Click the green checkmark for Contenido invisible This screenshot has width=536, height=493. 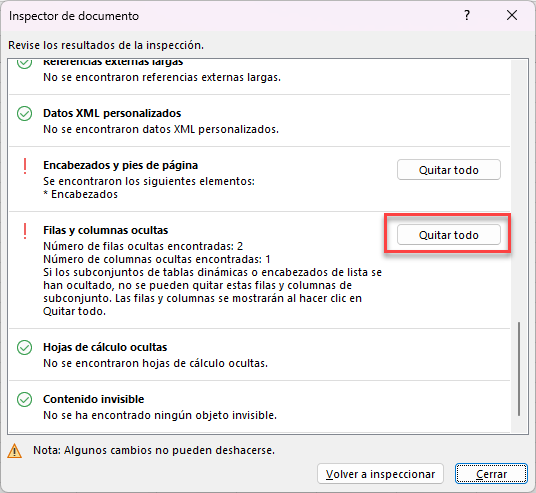pyautogui.click(x=25, y=399)
